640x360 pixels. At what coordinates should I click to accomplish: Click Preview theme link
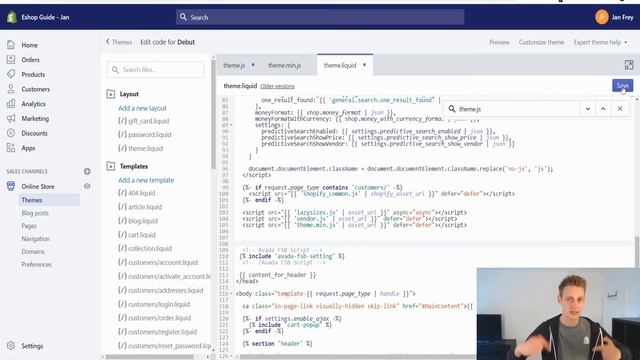tap(499, 42)
